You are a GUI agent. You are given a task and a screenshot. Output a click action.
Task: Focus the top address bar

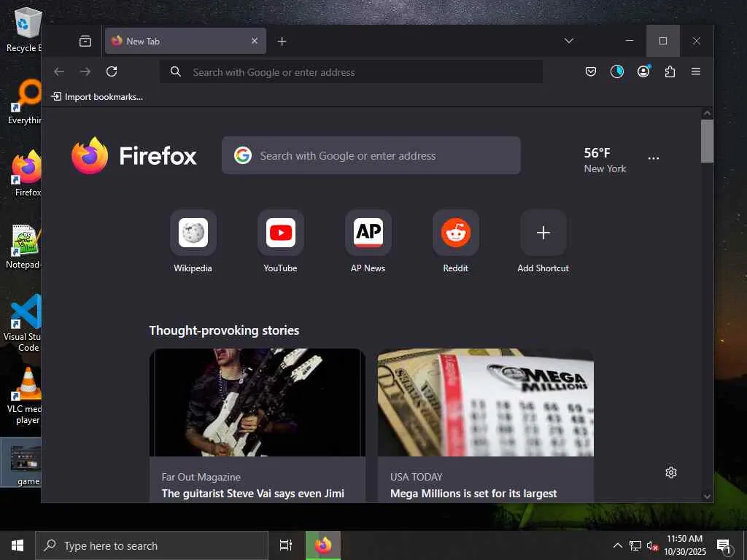coord(351,72)
